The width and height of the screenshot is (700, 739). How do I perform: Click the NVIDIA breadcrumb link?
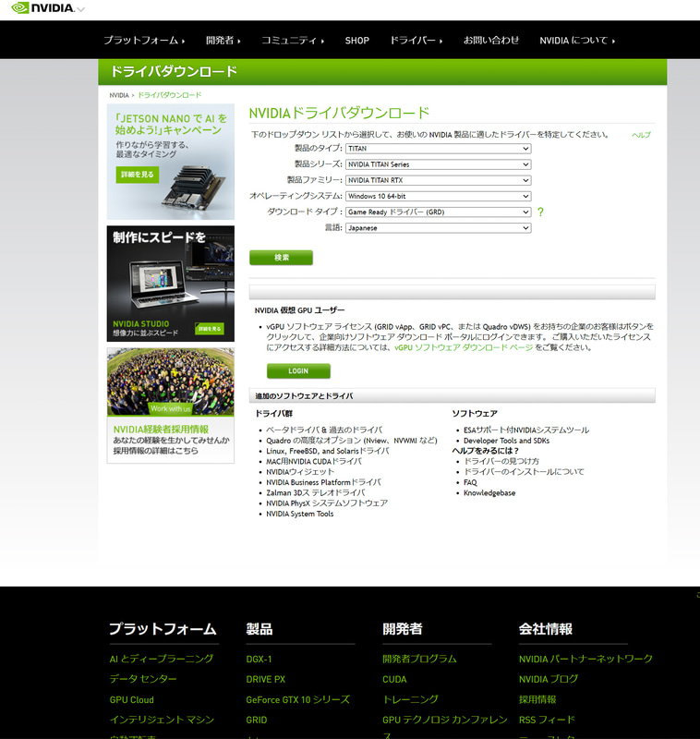click(119, 95)
